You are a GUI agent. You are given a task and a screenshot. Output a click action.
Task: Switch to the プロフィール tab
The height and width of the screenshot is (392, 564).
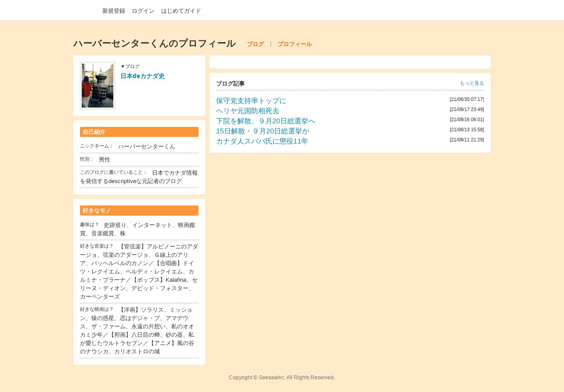[295, 44]
